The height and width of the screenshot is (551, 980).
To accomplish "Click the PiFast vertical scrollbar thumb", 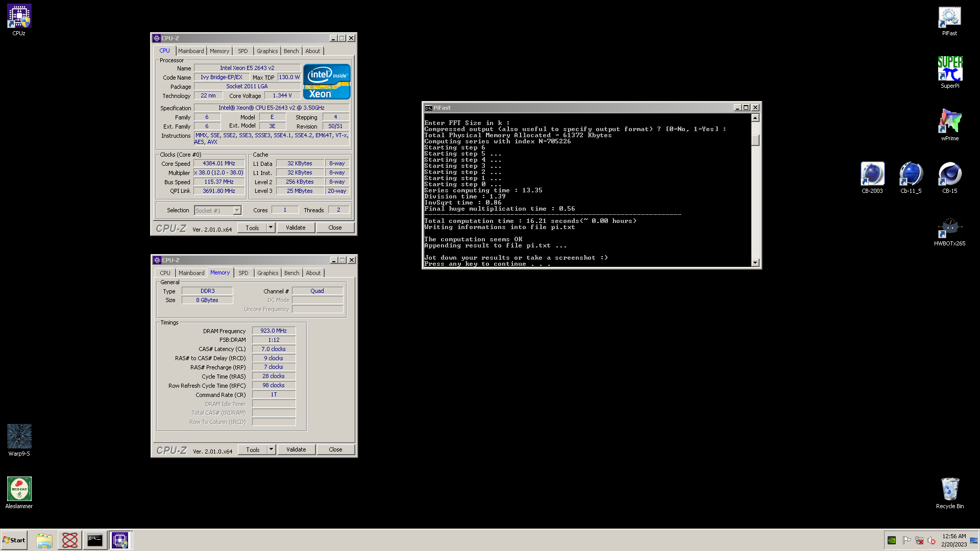I will pos(755,140).
